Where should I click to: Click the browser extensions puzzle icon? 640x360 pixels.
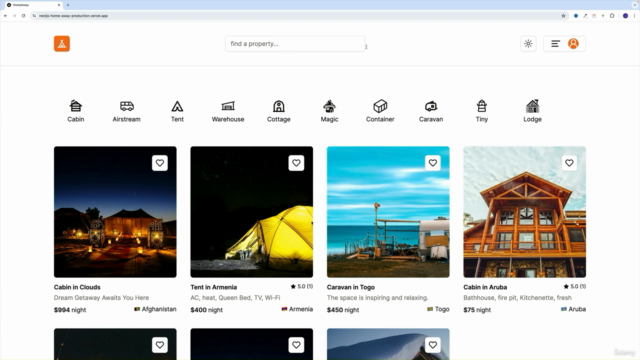[612, 16]
